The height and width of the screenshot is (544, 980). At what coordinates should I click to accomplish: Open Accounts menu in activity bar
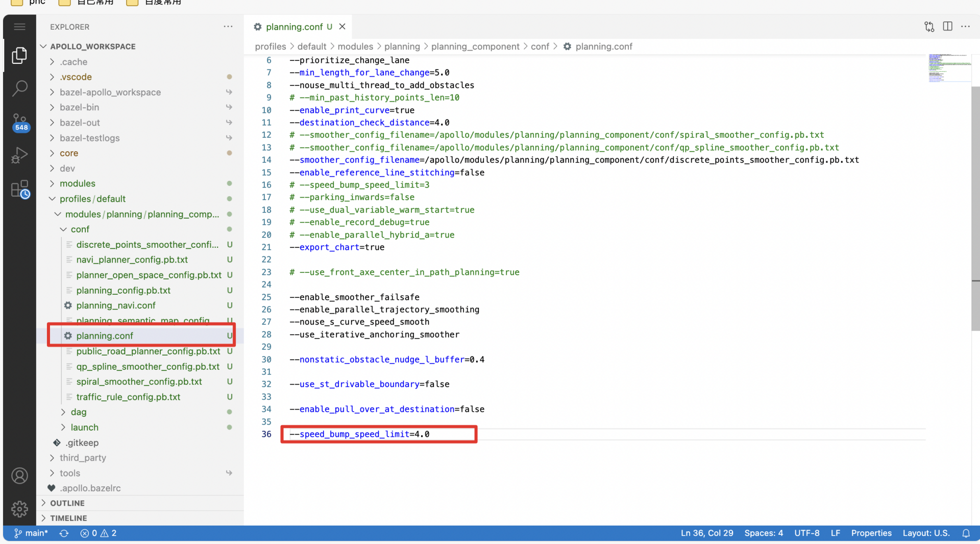coord(19,476)
